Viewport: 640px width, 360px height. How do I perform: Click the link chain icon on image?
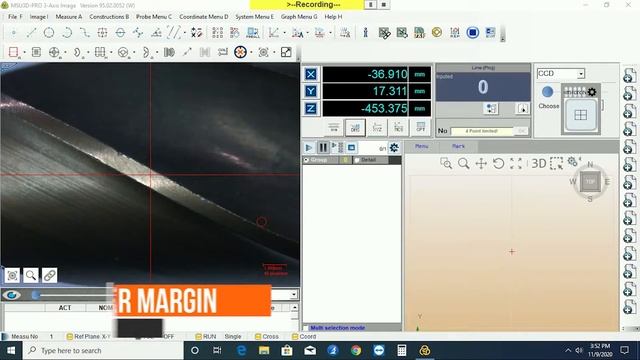point(49,276)
